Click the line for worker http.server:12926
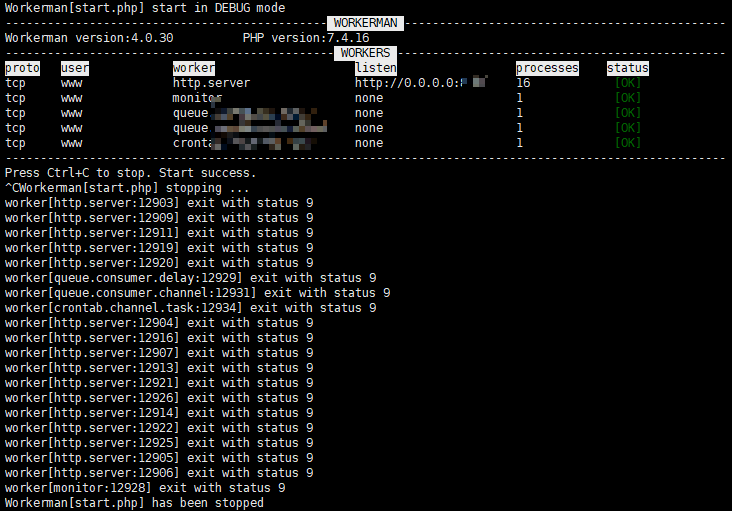The width and height of the screenshot is (732, 511). (x=159, y=398)
